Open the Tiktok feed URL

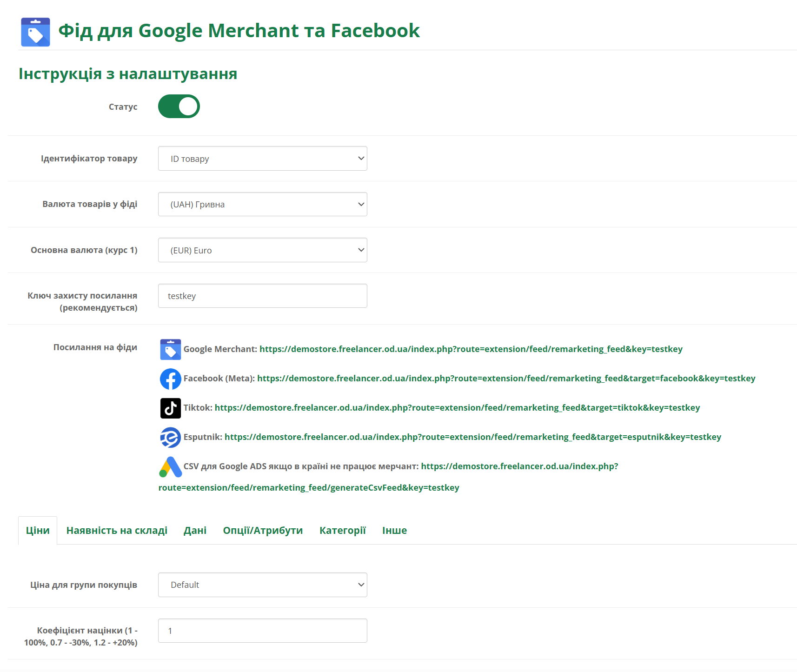click(457, 408)
